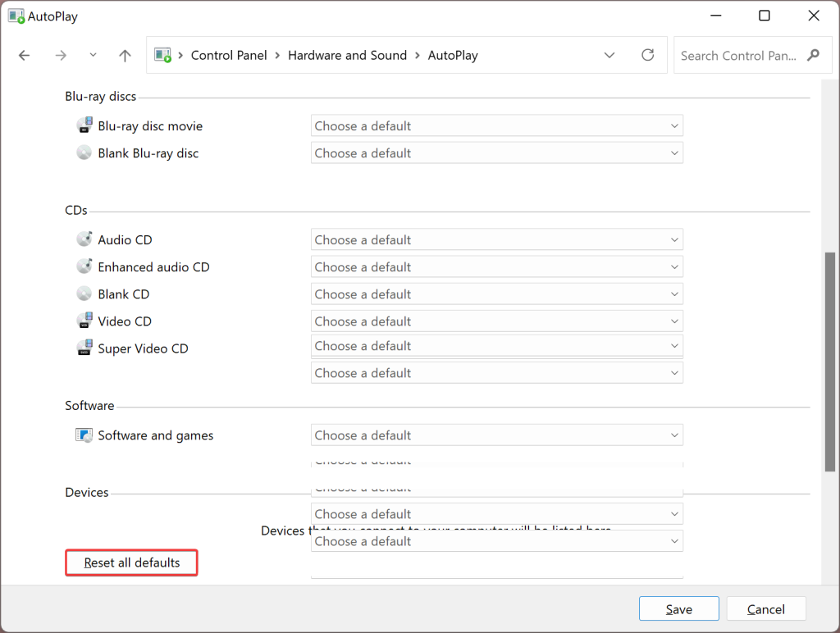Open the Video CD default dropdown
This screenshot has width=840, height=633.
496,321
